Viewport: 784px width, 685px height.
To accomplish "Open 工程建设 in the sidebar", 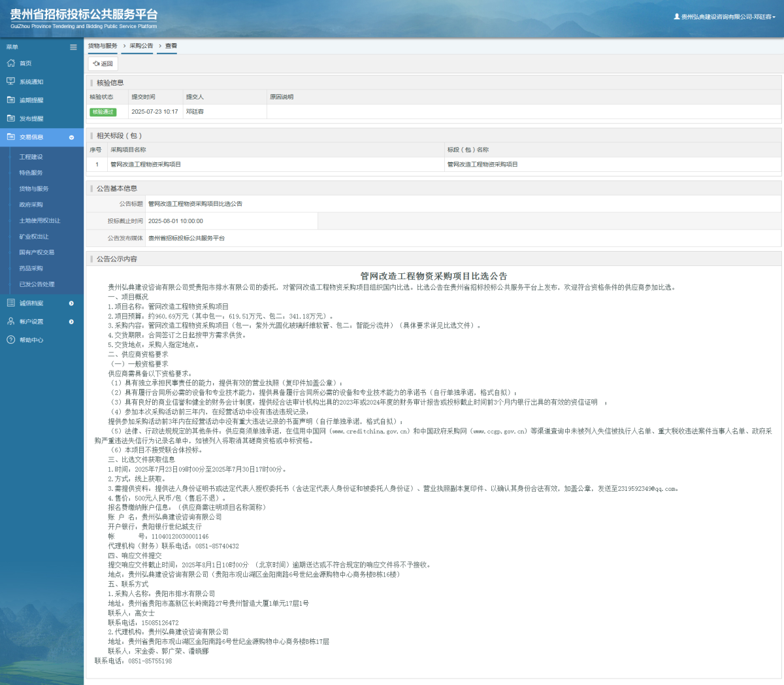I will point(31,157).
